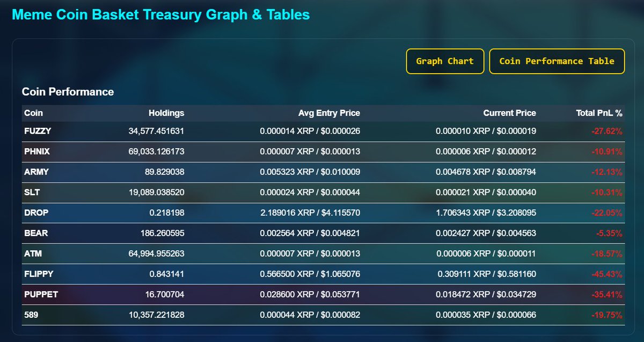
Task: Select ARMY PnL value -12.13%
Action: click(x=607, y=172)
